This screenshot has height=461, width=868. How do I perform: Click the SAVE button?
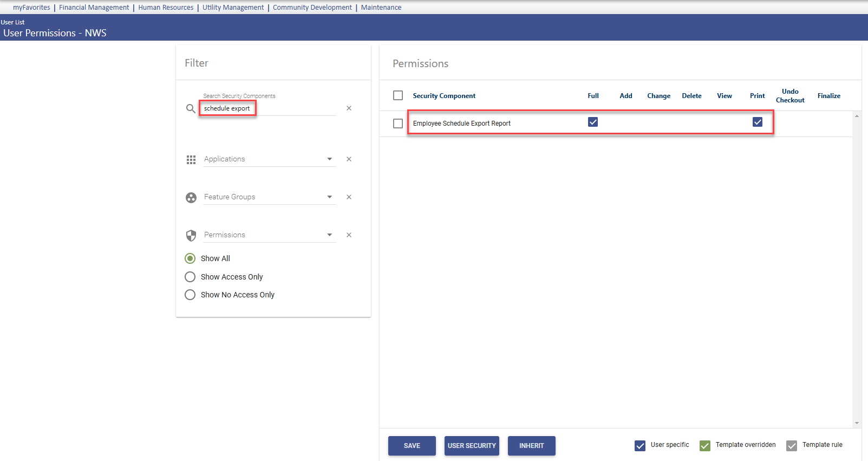(412, 446)
